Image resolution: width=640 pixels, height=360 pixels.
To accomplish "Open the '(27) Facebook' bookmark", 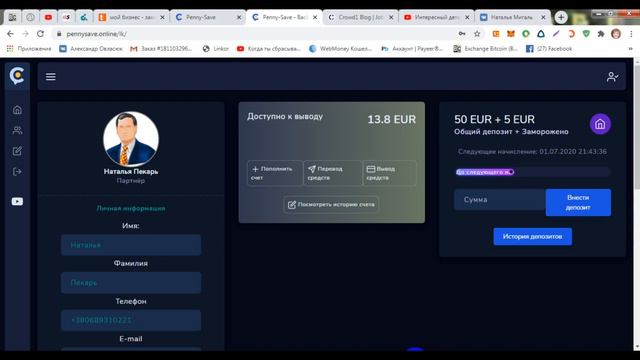I will 549,49.
